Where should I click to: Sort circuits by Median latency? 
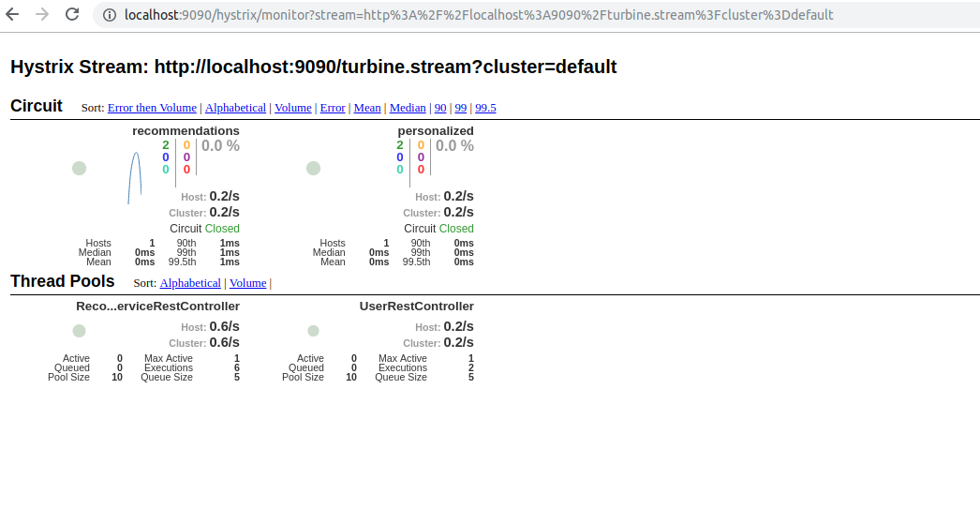coord(408,108)
